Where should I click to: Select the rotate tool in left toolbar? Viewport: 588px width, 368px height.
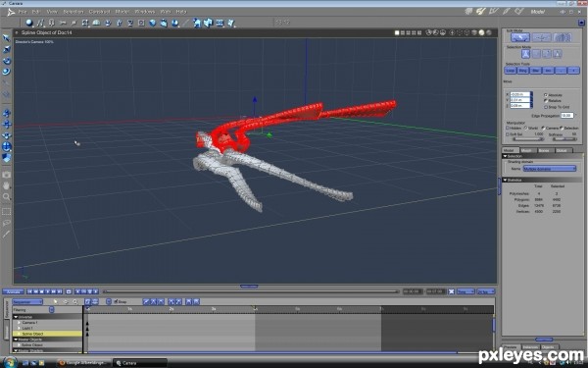7,61
